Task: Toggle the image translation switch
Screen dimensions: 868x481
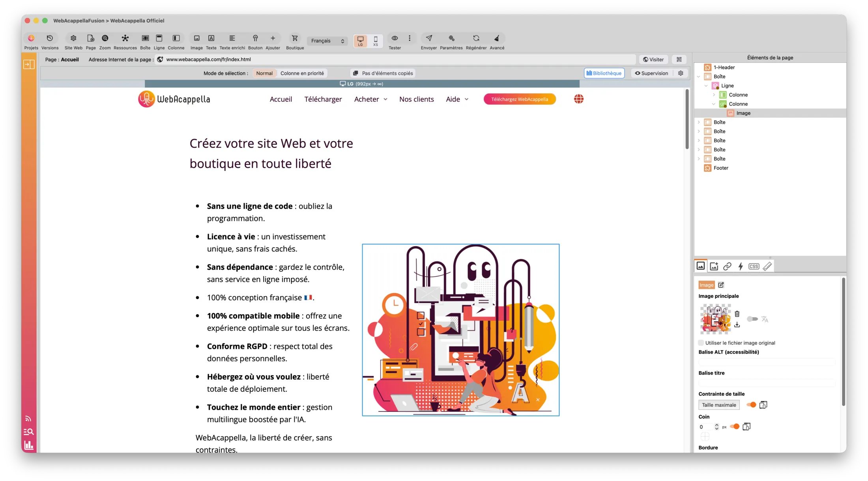Action: click(x=752, y=319)
